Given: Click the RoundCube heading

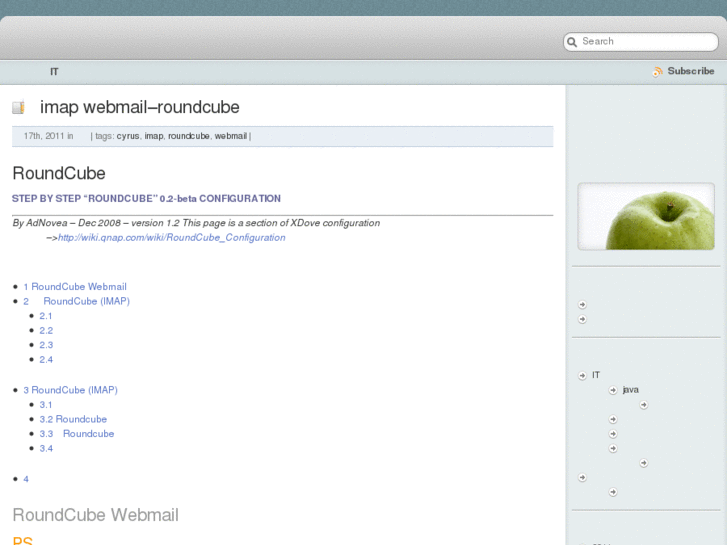Looking at the screenshot, I should 59,173.
